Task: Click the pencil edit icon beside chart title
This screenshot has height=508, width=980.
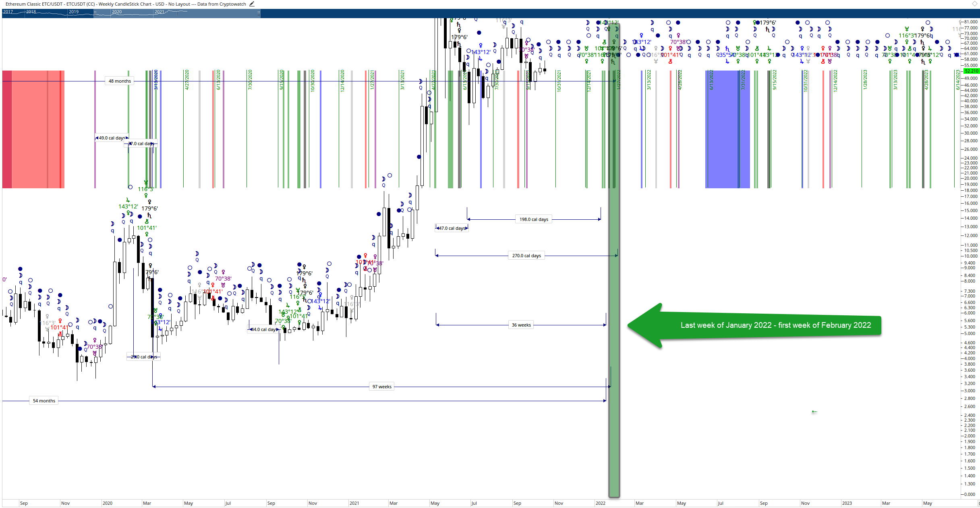Action: point(252,4)
